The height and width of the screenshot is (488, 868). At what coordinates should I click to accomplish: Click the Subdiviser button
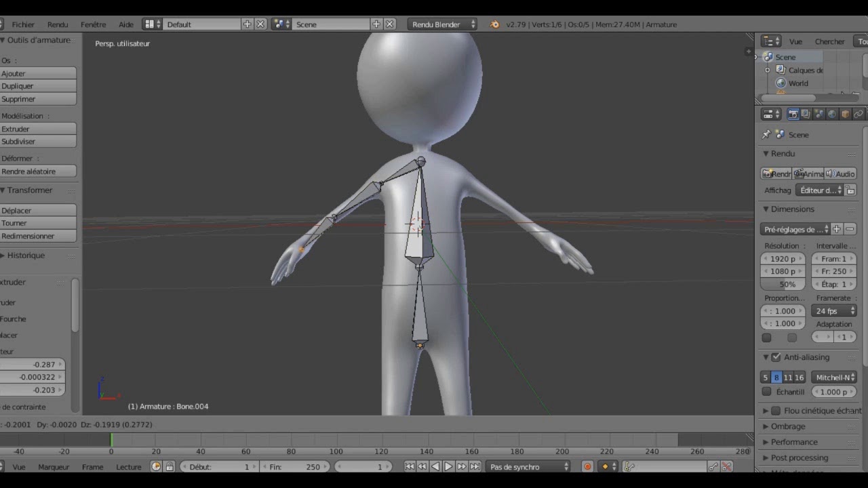38,142
